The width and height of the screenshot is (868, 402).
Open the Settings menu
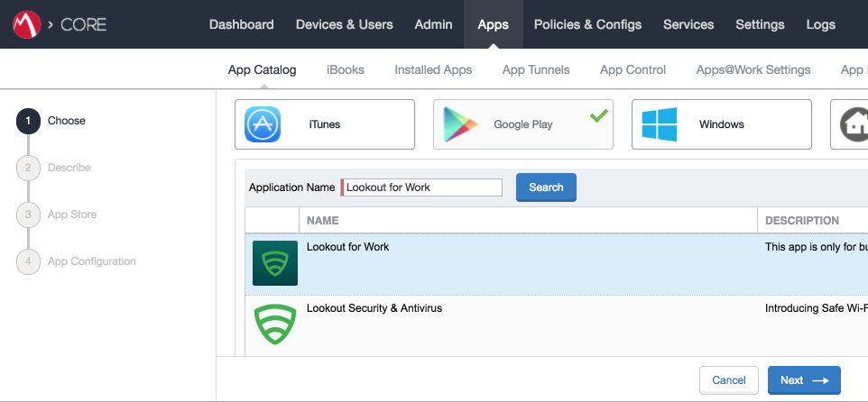[760, 24]
